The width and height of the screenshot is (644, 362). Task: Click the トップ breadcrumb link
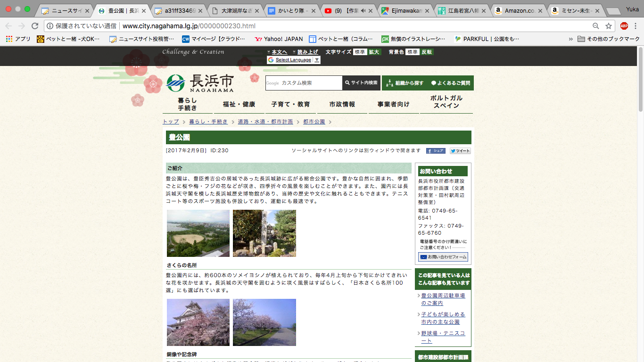pyautogui.click(x=171, y=122)
